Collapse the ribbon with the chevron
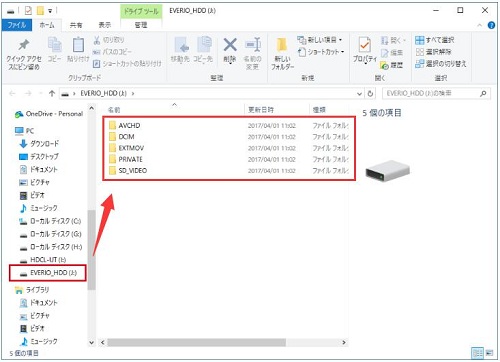The width and height of the screenshot is (500, 362). click(x=480, y=25)
